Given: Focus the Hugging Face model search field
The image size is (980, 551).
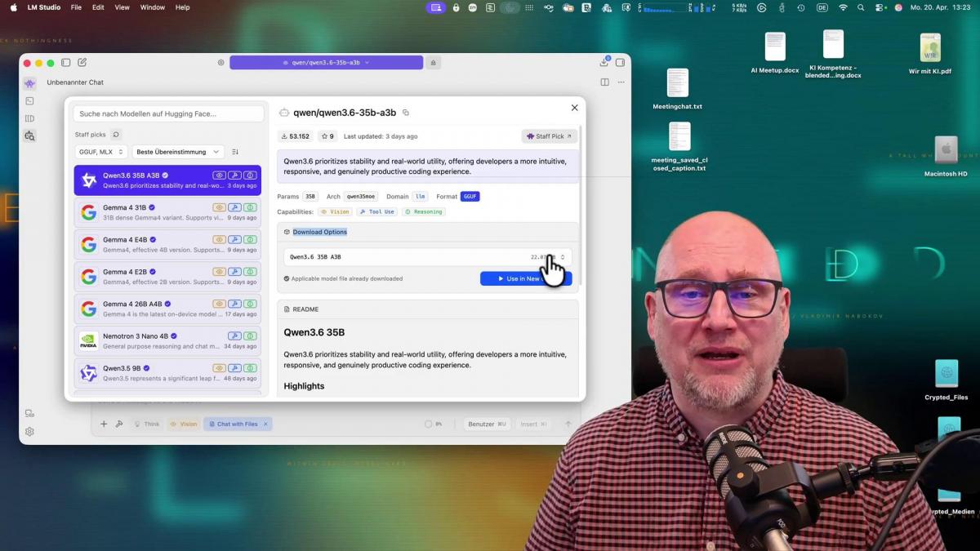Looking at the screenshot, I should 169,113.
